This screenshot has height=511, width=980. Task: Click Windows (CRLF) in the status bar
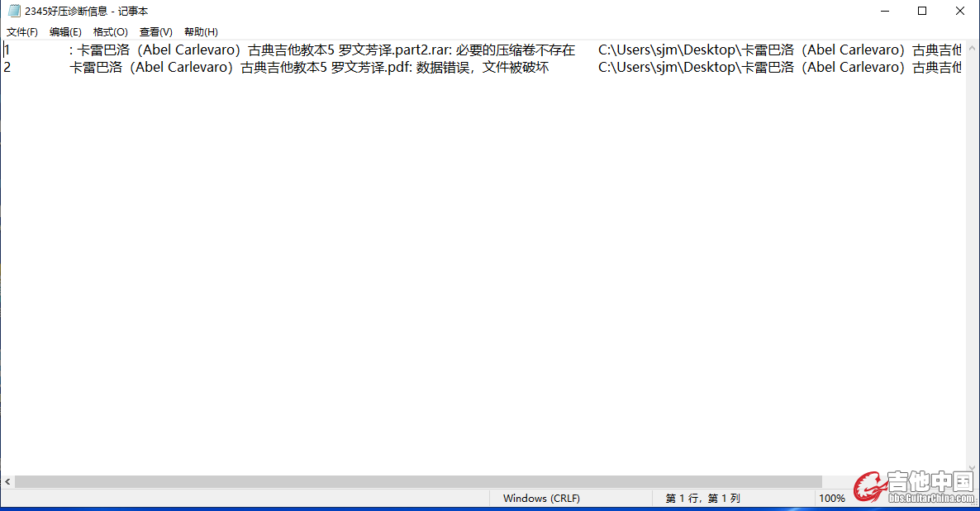click(x=541, y=498)
